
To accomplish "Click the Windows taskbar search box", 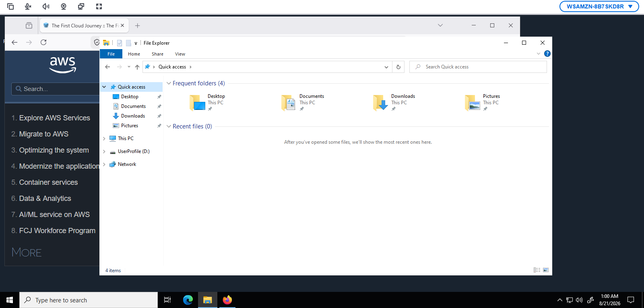I will pos(89,300).
